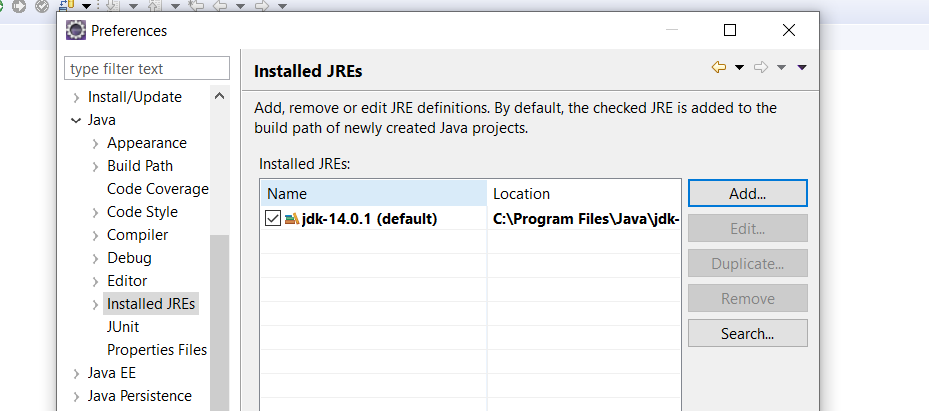Open the preferences view menu triangle
This screenshot has height=411, width=929.
(802, 68)
